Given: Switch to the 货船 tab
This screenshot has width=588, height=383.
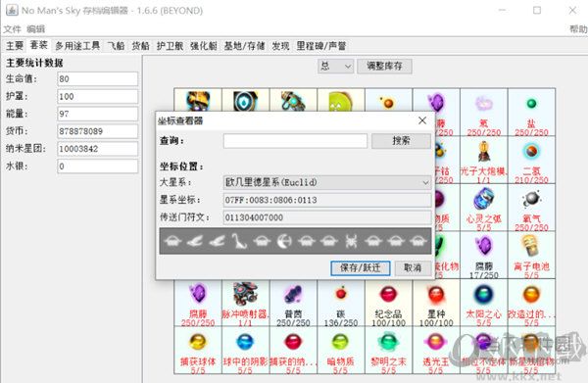Looking at the screenshot, I should [140, 46].
